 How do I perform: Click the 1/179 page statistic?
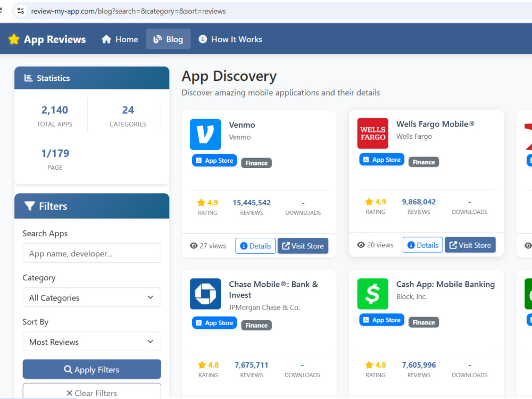click(55, 153)
